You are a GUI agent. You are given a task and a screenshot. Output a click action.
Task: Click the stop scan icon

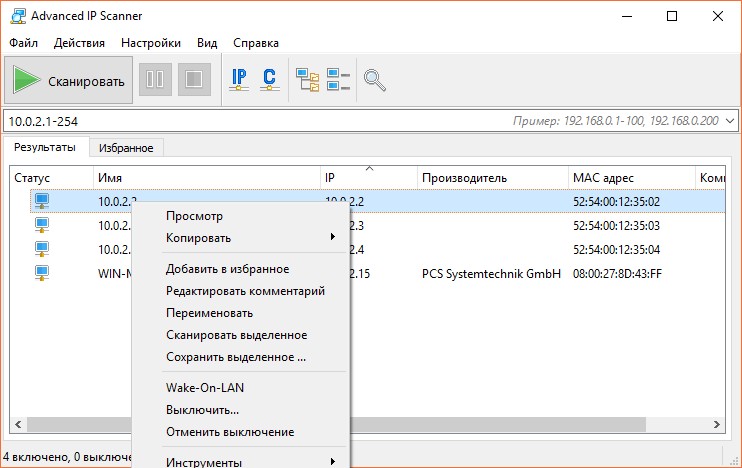tap(194, 79)
